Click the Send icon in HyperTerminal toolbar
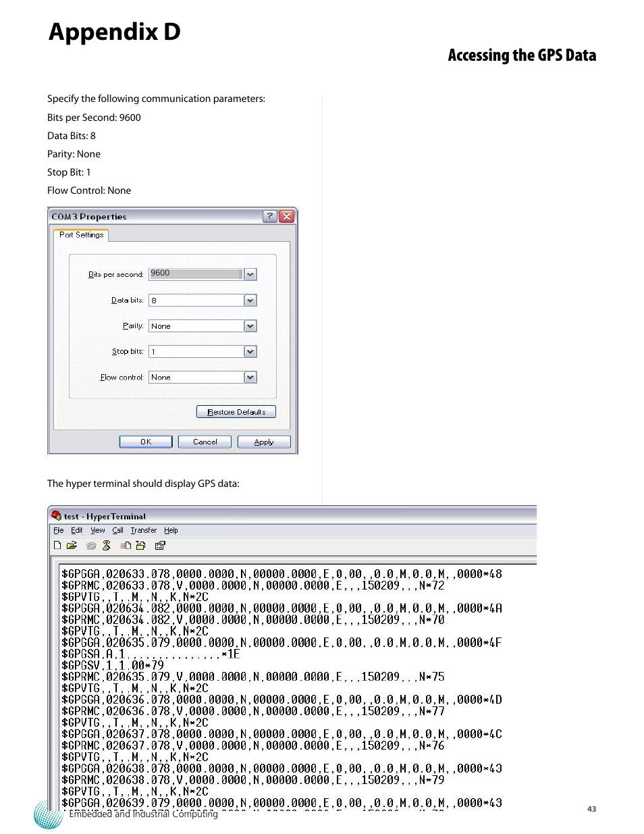Image resolution: width=644 pixels, height=834 pixels. 126,546
